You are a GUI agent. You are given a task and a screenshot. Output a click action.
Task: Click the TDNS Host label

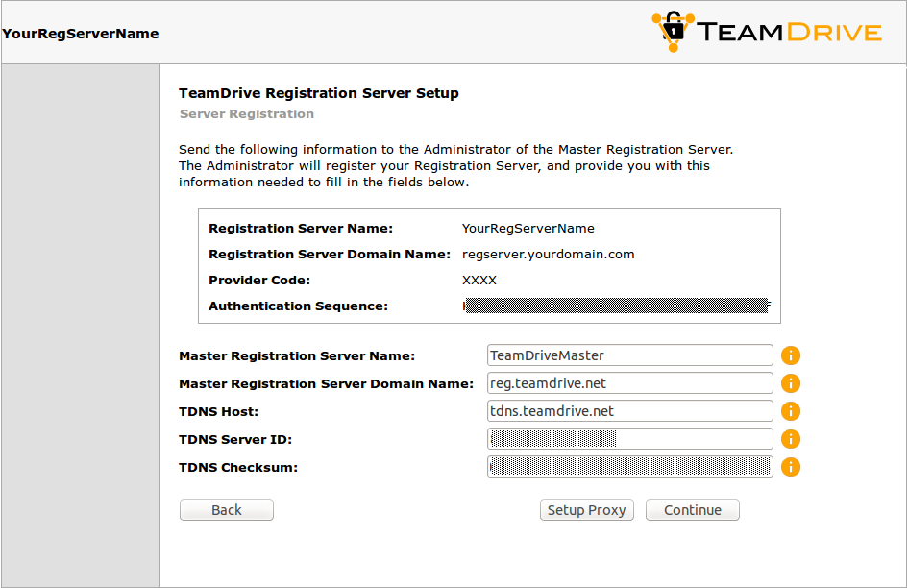pos(218,412)
